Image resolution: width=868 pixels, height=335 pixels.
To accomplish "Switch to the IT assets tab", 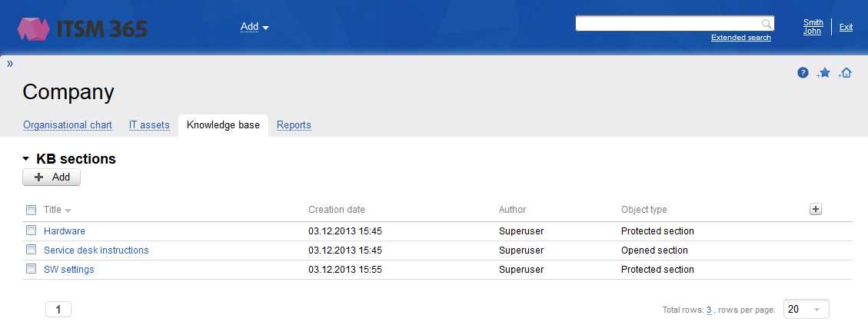I will (149, 125).
